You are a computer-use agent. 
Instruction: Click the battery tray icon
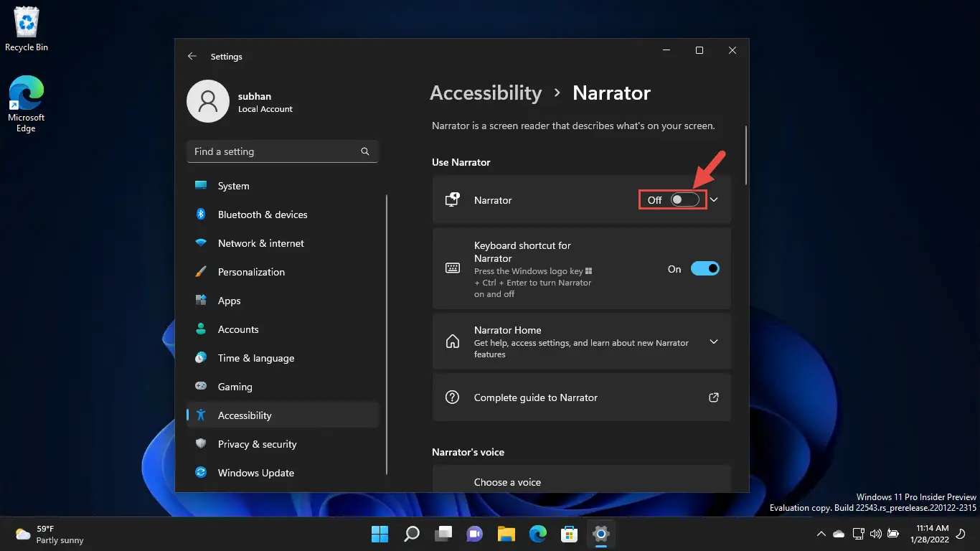[893, 534]
